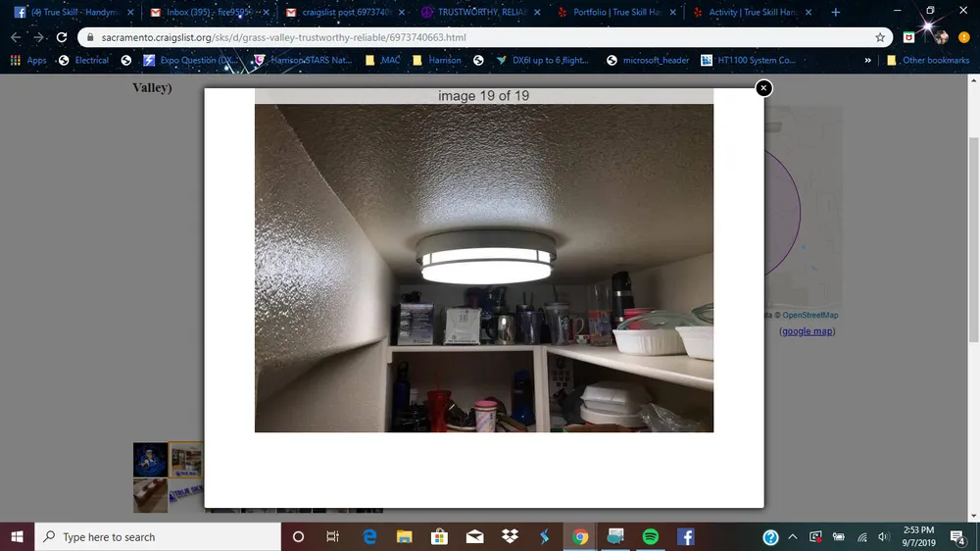
Task: Open the google map link
Action: (x=808, y=331)
